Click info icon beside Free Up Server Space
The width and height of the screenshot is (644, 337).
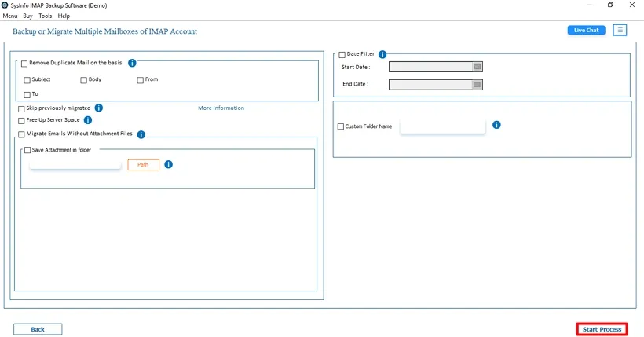point(88,120)
